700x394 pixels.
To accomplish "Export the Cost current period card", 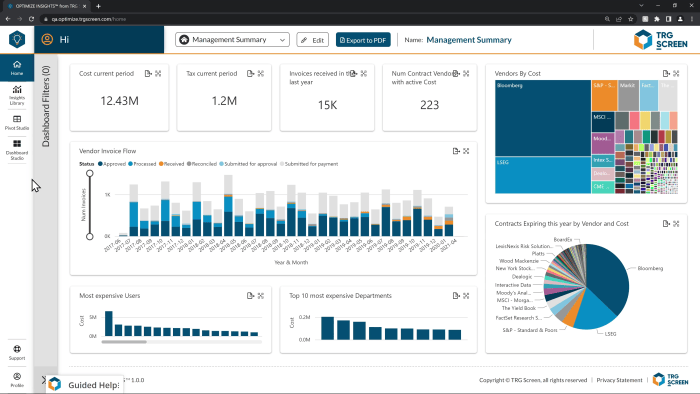I will tap(148, 74).
